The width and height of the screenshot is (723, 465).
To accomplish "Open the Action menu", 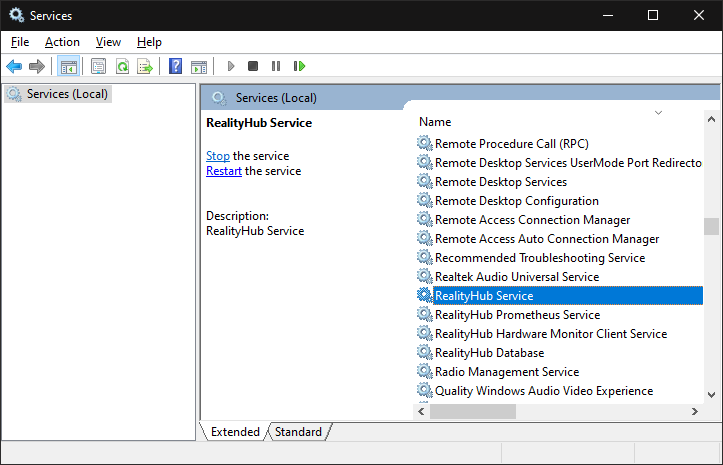I will tap(62, 42).
